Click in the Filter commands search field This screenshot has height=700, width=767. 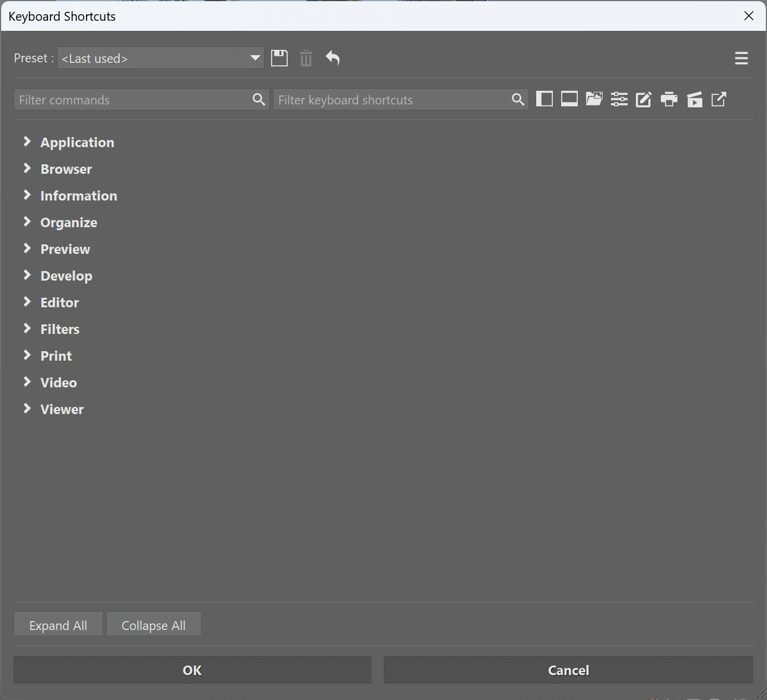(133, 100)
